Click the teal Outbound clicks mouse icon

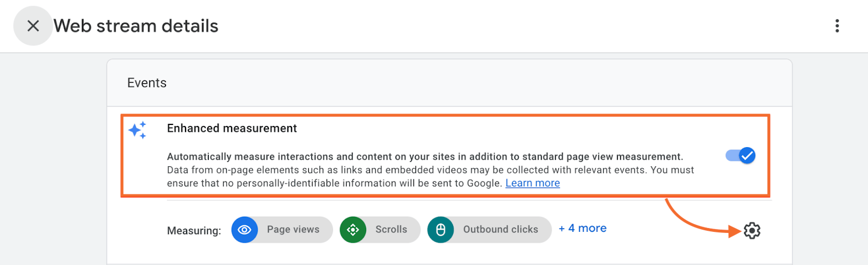tap(441, 230)
